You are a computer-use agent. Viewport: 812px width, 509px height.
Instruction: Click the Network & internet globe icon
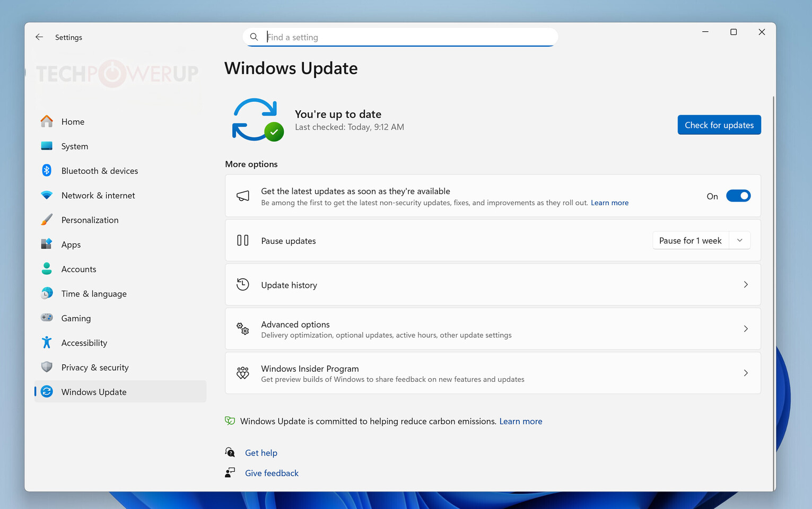click(x=47, y=195)
